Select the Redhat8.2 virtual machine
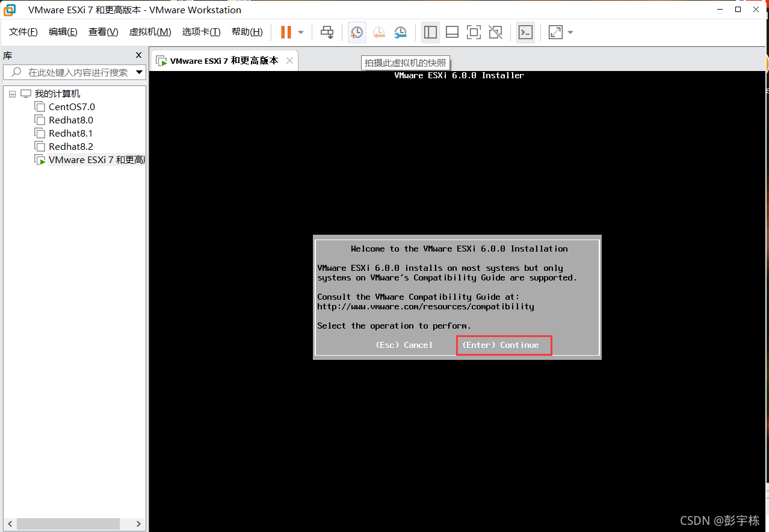 [x=71, y=147]
